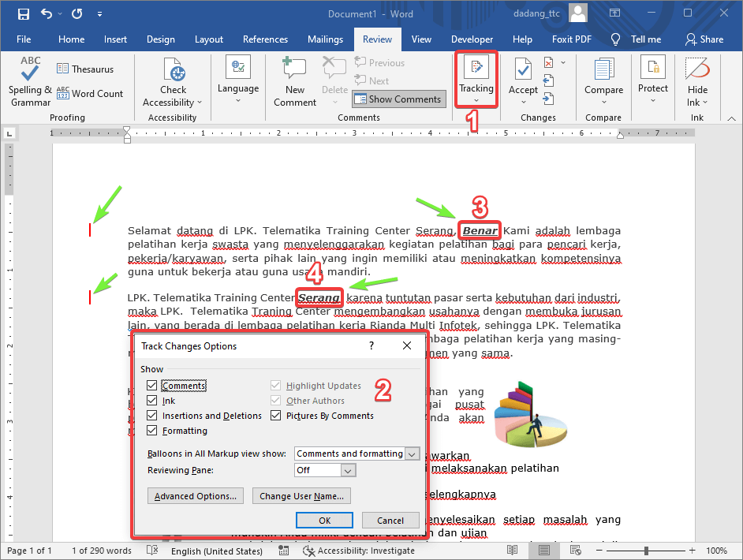Open Balloons in All Markup dropdown

[411, 454]
